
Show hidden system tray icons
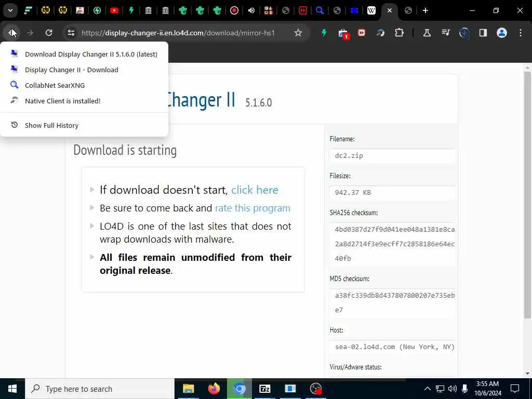pos(428,389)
